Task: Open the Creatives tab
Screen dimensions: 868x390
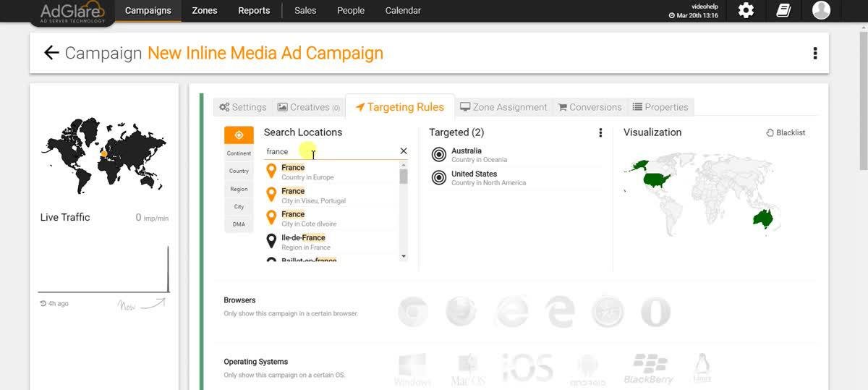Action: (x=309, y=107)
